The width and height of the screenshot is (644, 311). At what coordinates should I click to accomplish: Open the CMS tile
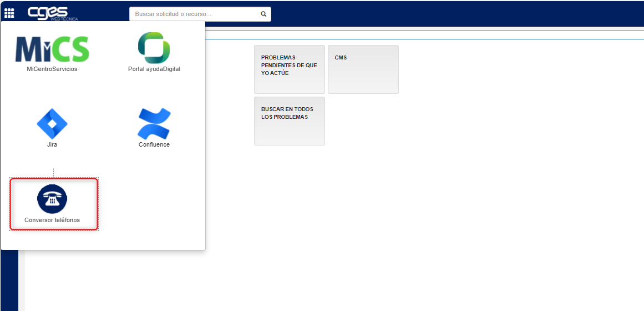click(x=363, y=69)
